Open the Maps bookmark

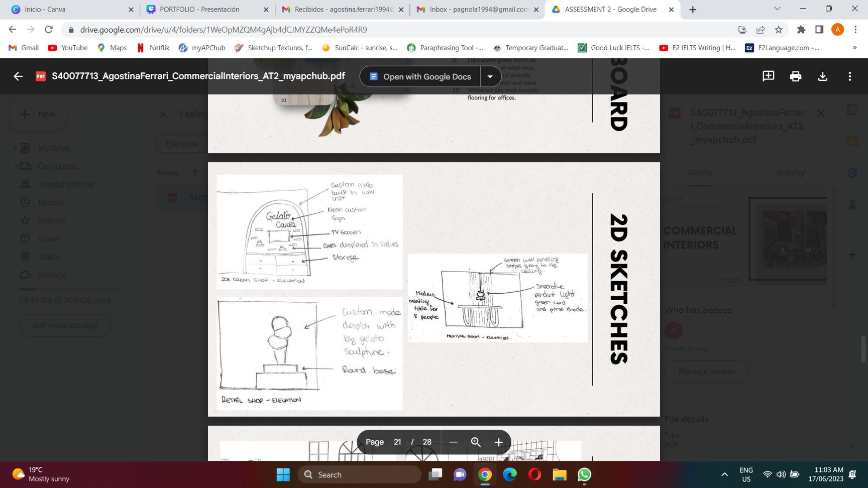112,48
